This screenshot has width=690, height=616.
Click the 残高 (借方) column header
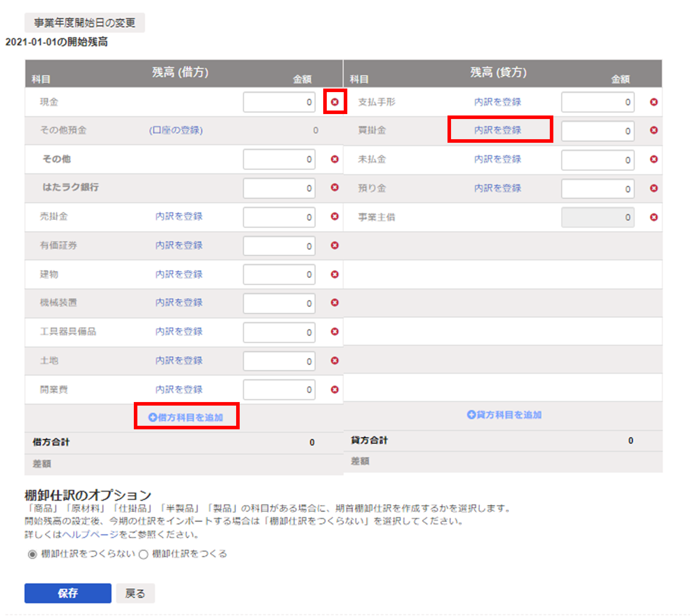coord(180,72)
